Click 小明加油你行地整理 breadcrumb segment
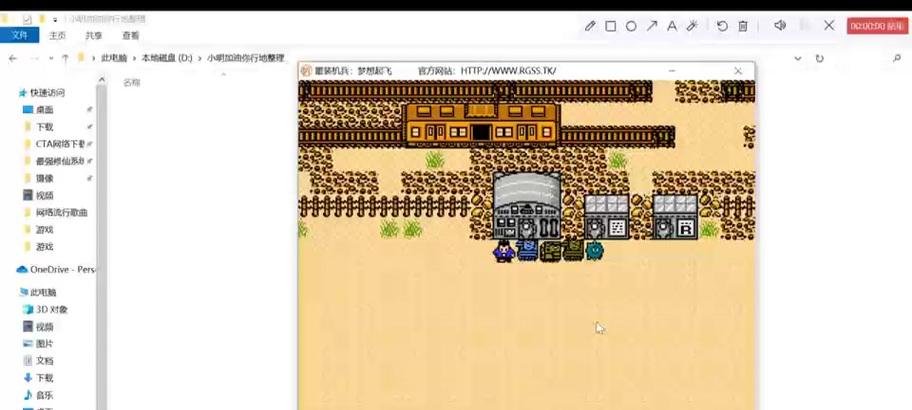 (245, 58)
